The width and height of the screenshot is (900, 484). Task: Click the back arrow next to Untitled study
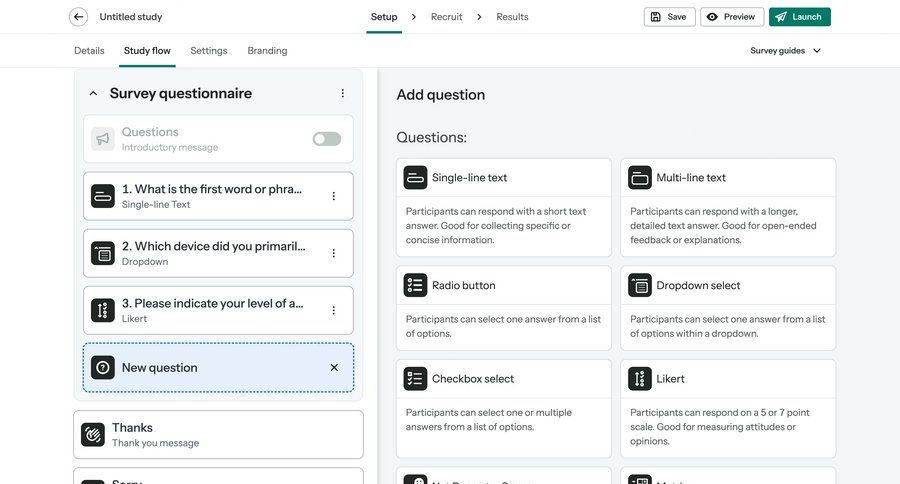click(x=78, y=17)
